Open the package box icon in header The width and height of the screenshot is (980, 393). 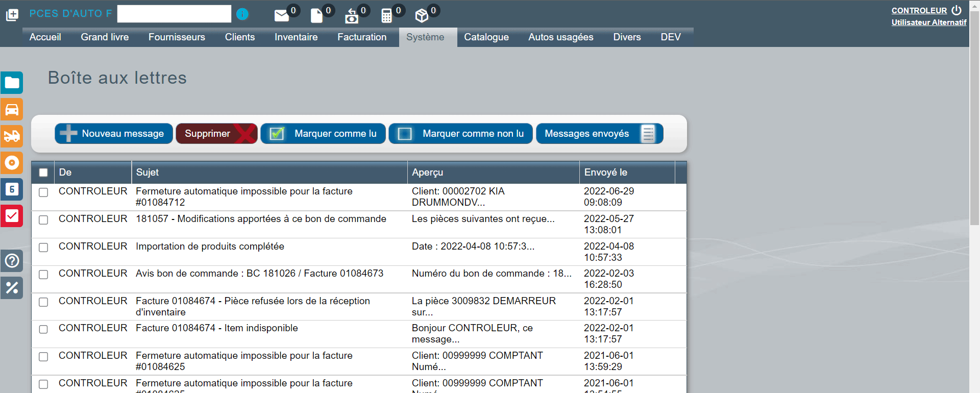point(422,16)
